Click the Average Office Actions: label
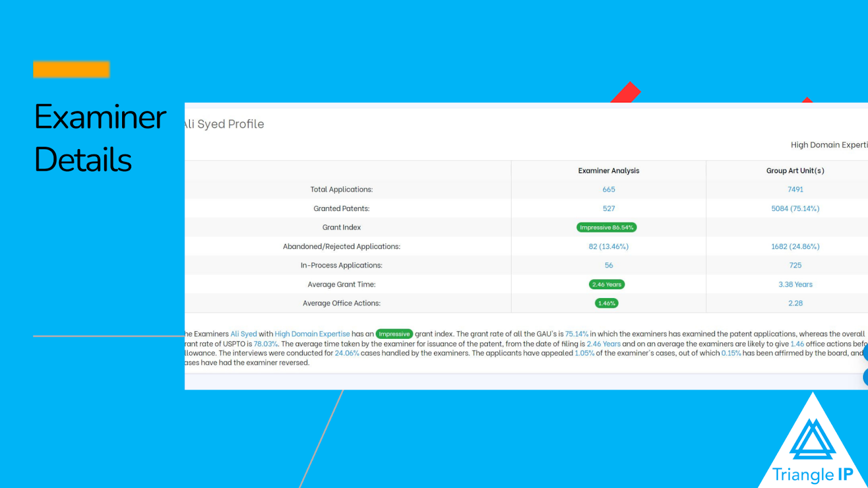 (x=341, y=303)
